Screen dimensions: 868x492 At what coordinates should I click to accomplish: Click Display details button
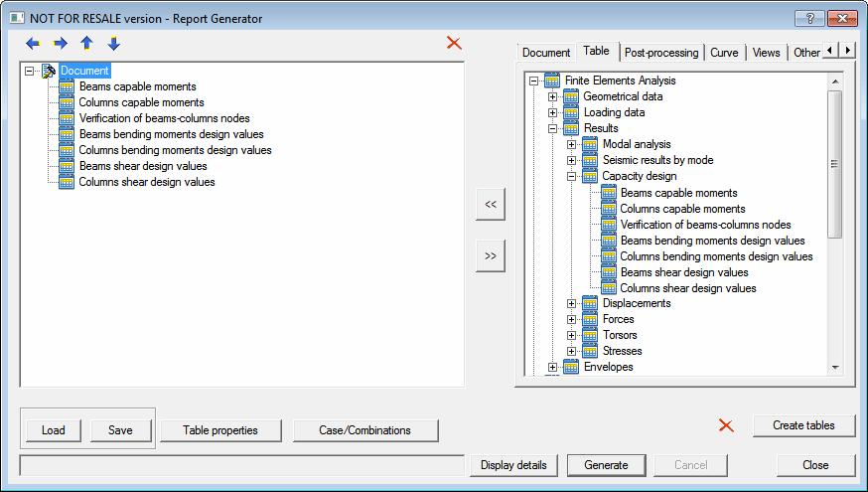coord(513,465)
